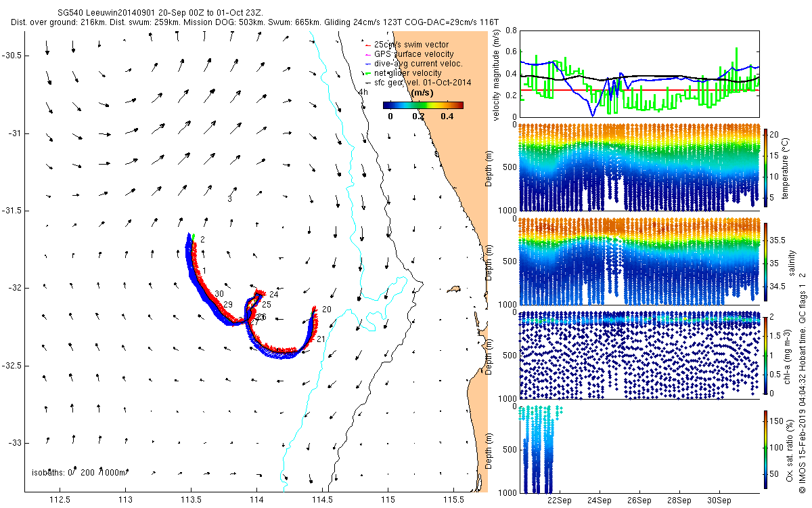
Task: Click the 26Sep date tick
Action: pyautogui.click(x=639, y=501)
